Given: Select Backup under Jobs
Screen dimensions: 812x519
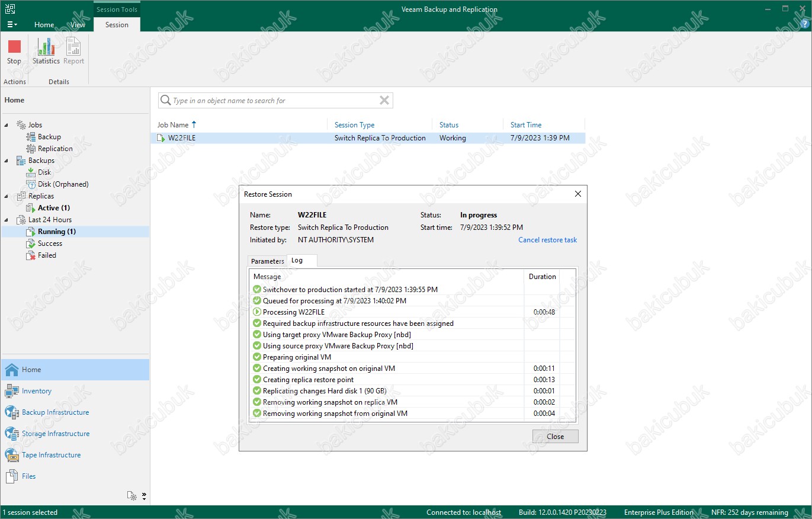Looking at the screenshot, I should (x=49, y=137).
